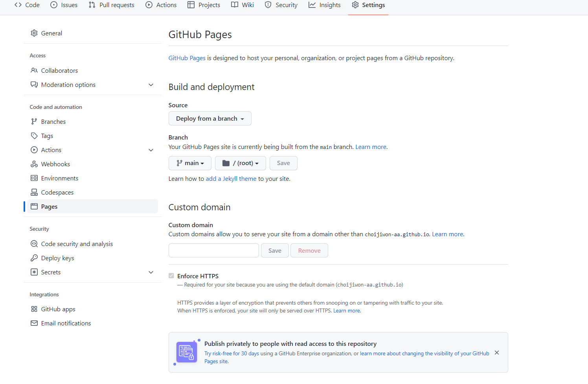Open the Wiki tab
The image size is (588, 384).
click(x=243, y=5)
